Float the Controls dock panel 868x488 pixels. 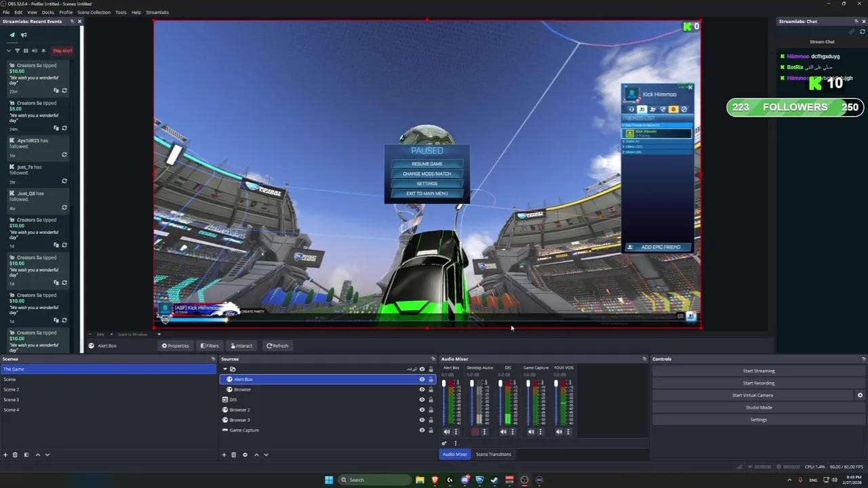864,359
